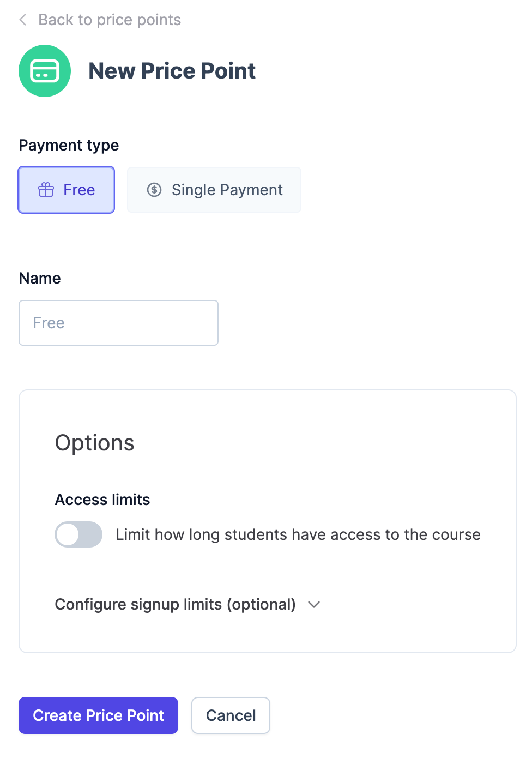Image resolution: width=532 pixels, height=770 pixels.
Task: Click the Access limits label
Action: pyautogui.click(x=102, y=500)
